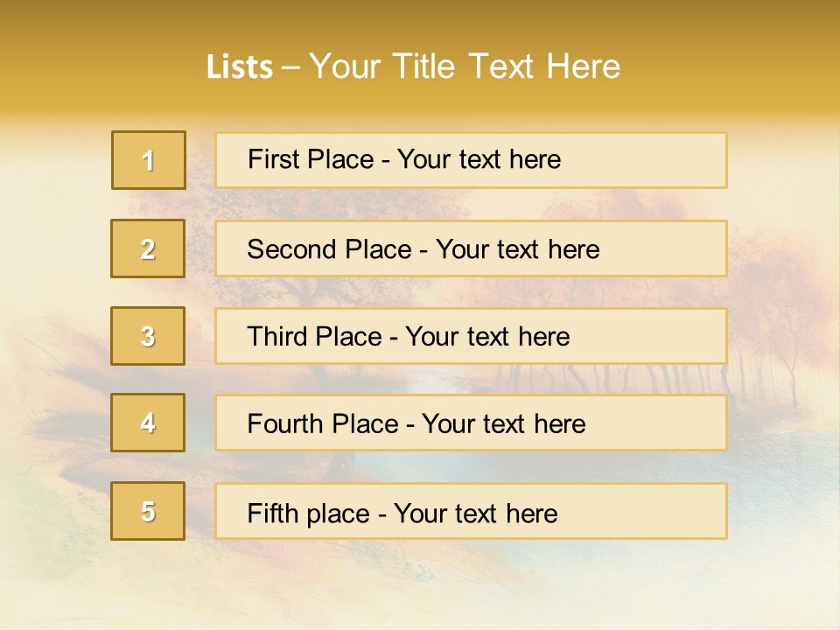This screenshot has width=840, height=630.
Task: Click the word 'Fifth' in last row
Action: tap(273, 513)
